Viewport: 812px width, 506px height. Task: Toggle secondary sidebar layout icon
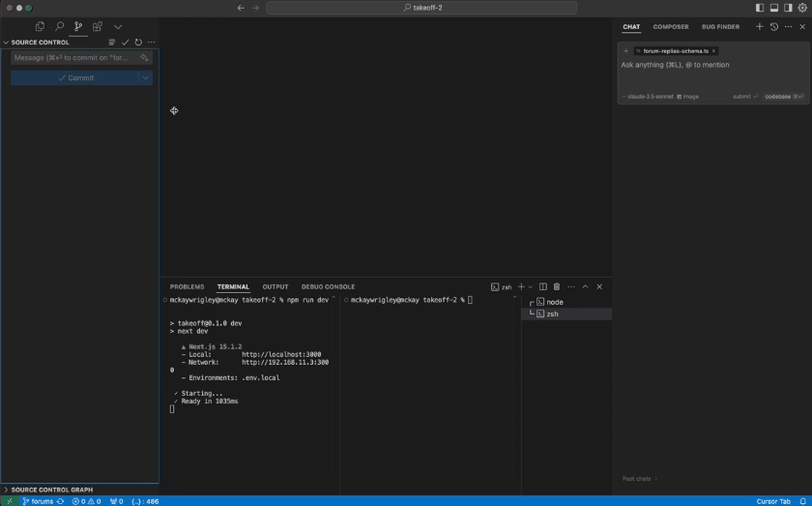coord(788,8)
